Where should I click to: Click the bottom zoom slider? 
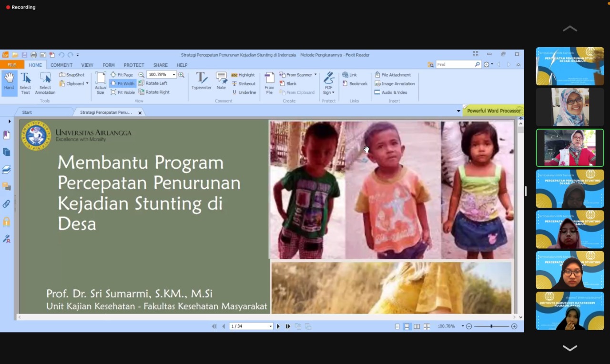click(491, 326)
